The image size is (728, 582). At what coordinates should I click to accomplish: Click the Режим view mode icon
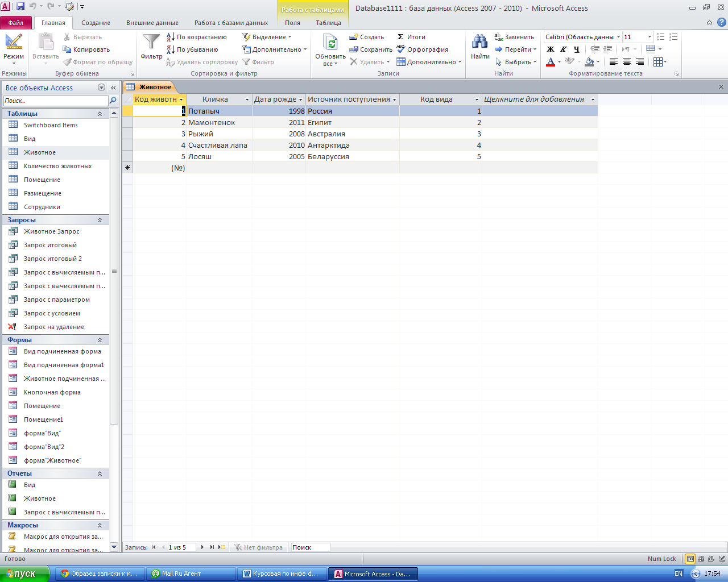pos(14,42)
